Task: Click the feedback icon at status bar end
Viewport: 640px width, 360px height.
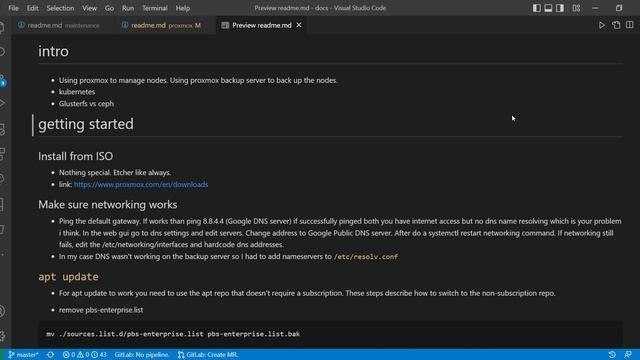Action: (x=628, y=355)
